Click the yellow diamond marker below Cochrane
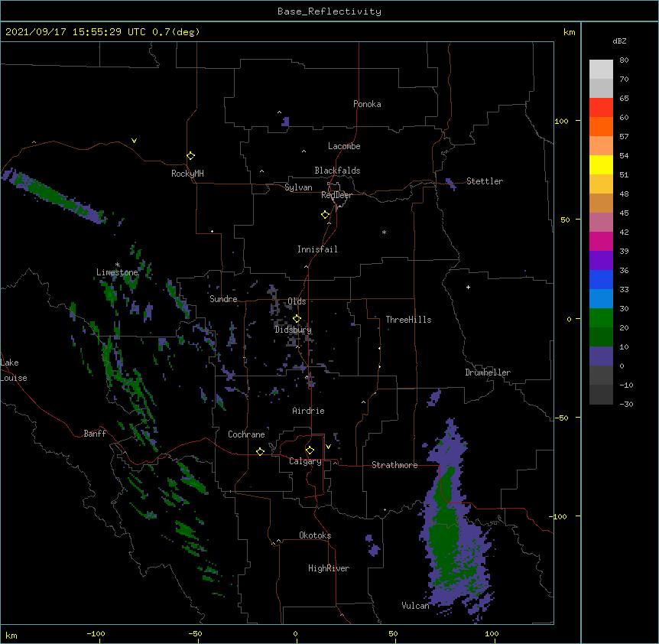 (x=260, y=451)
